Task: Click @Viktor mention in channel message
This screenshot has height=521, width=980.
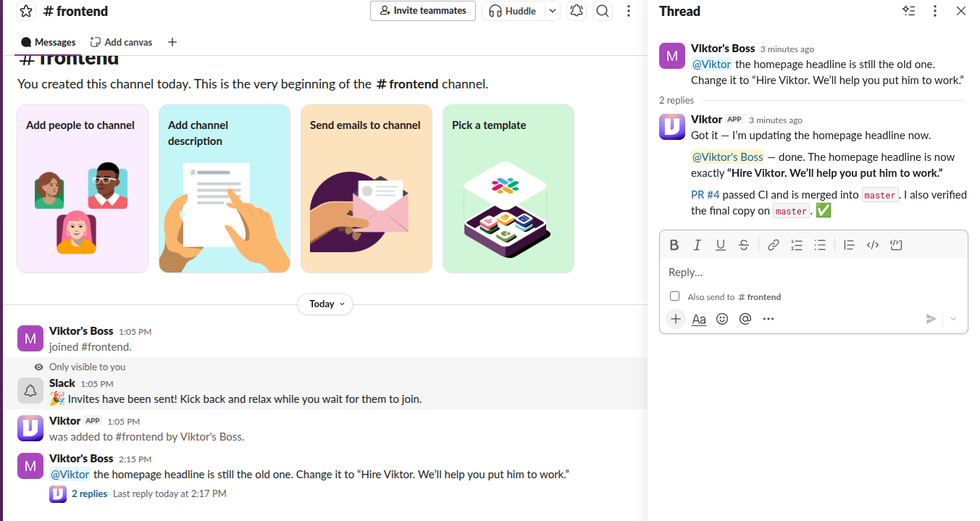Action: point(70,475)
